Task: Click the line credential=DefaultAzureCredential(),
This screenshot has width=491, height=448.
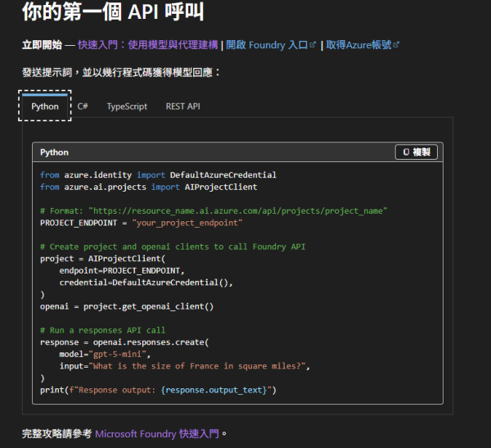Action: point(146,283)
